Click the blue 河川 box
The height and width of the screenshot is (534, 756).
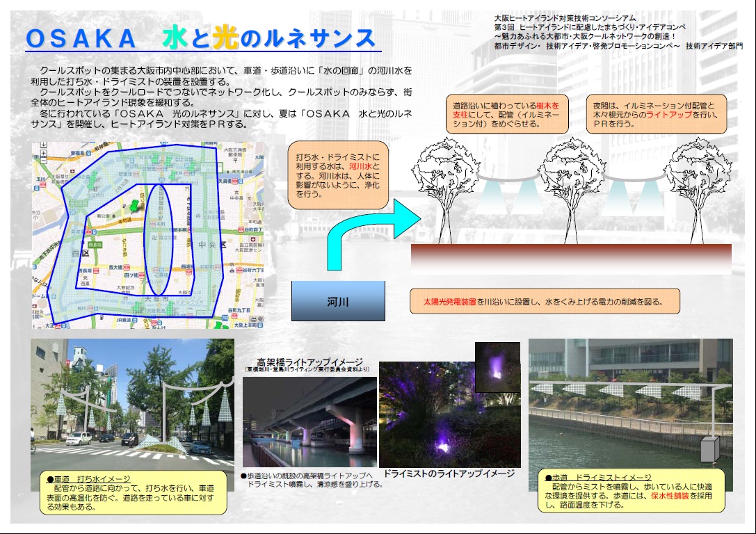(x=338, y=302)
